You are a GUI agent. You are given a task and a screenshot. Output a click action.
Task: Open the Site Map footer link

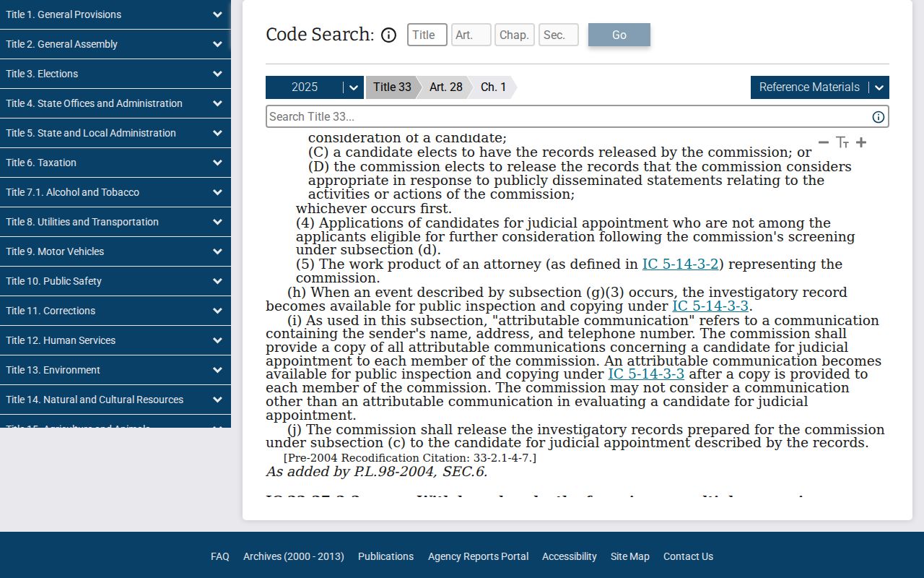point(630,556)
